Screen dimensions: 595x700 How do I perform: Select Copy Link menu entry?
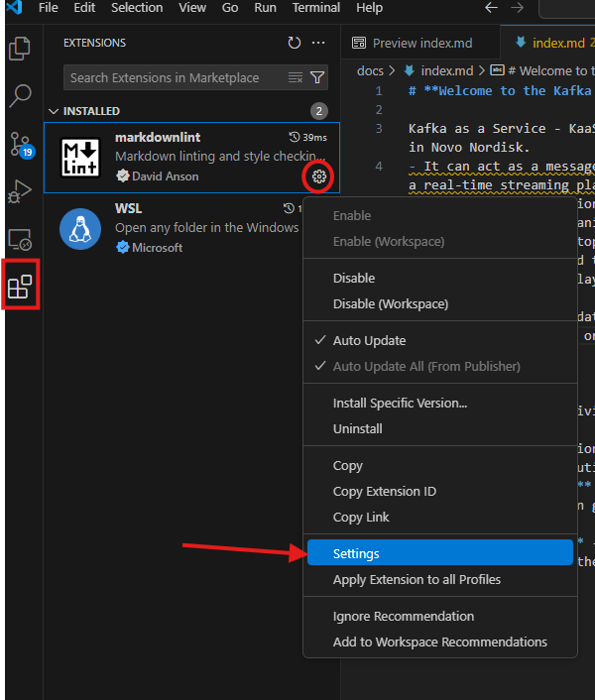click(x=440, y=518)
